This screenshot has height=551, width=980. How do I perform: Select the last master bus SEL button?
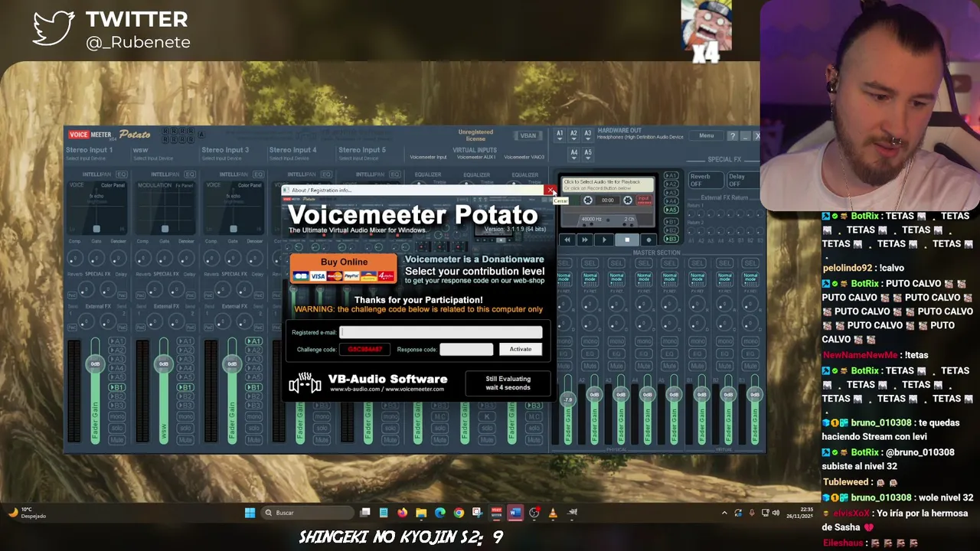(x=750, y=263)
